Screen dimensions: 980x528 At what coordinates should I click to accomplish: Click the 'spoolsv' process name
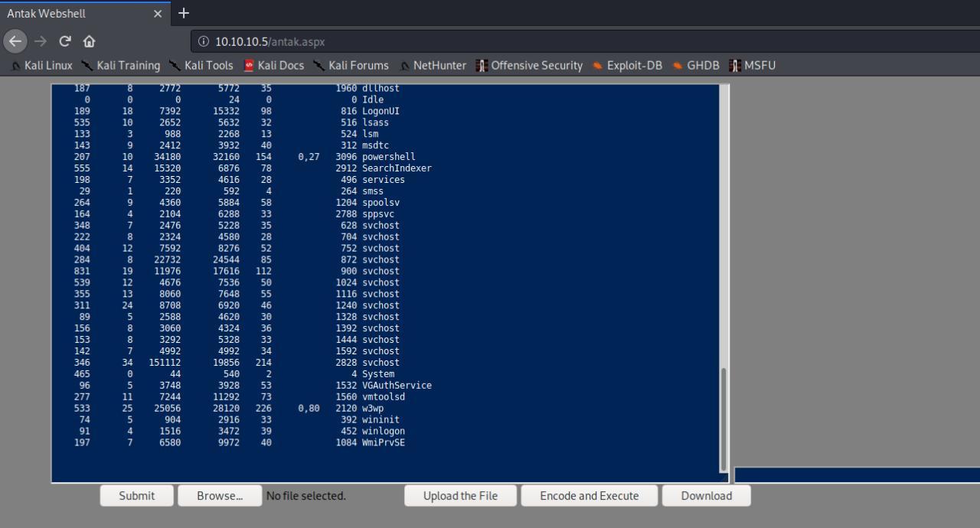[x=381, y=203]
